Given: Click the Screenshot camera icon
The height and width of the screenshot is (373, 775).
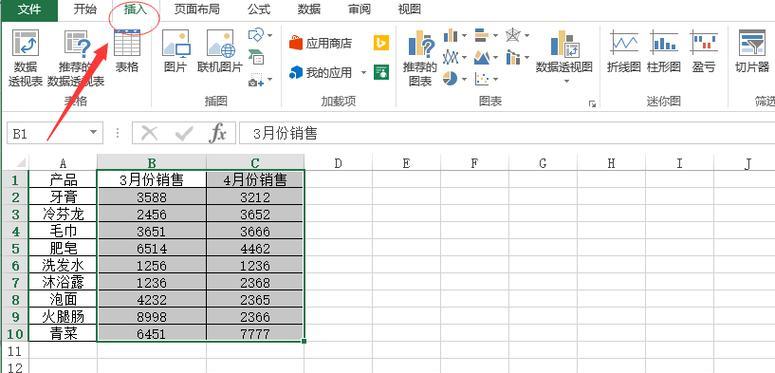Looking at the screenshot, I should coord(256,79).
